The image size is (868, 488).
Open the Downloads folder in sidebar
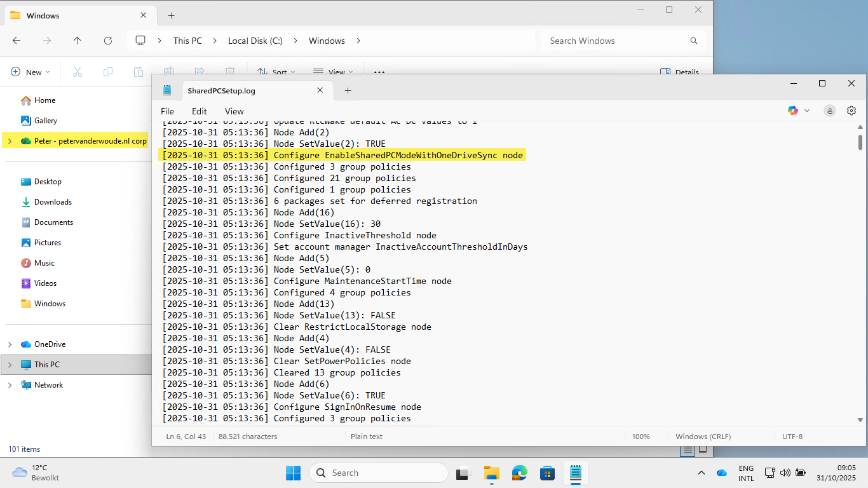[x=53, y=202]
